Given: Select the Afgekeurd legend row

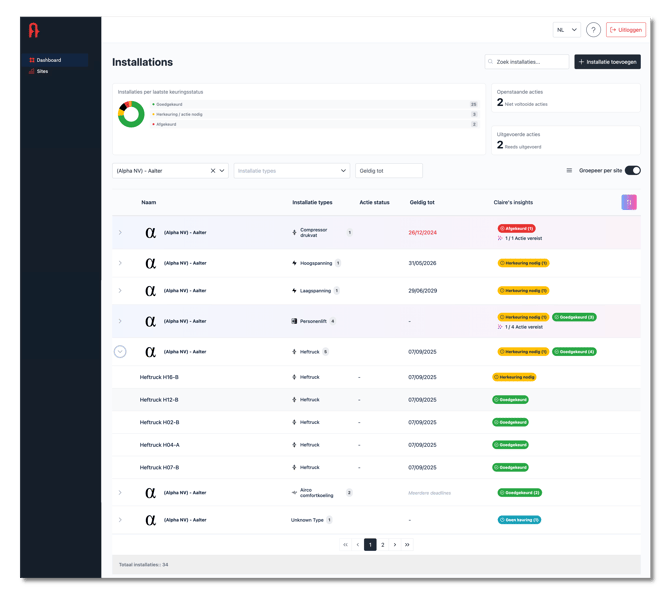Looking at the screenshot, I should (315, 124).
